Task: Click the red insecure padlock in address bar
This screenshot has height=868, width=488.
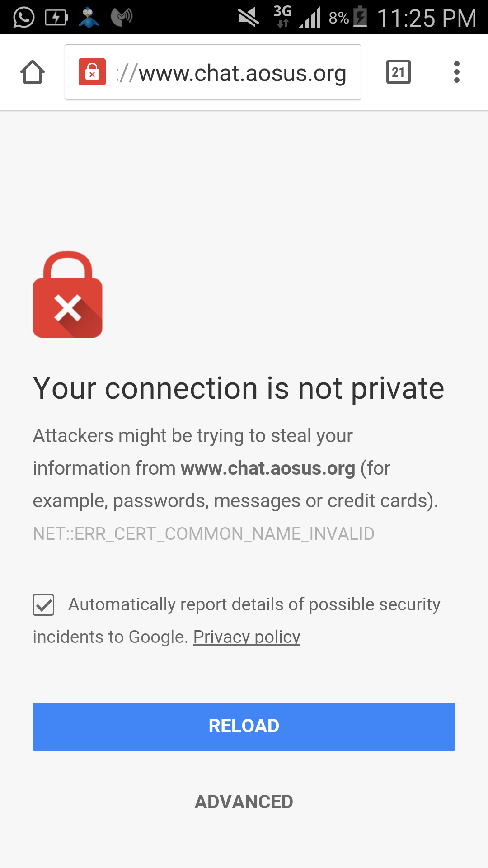Action: [x=92, y=72]
